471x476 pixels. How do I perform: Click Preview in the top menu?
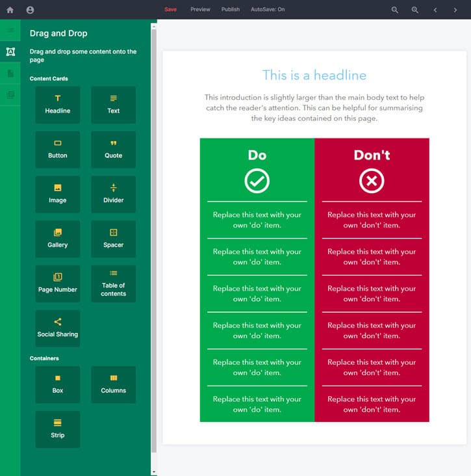coord(200,10)
